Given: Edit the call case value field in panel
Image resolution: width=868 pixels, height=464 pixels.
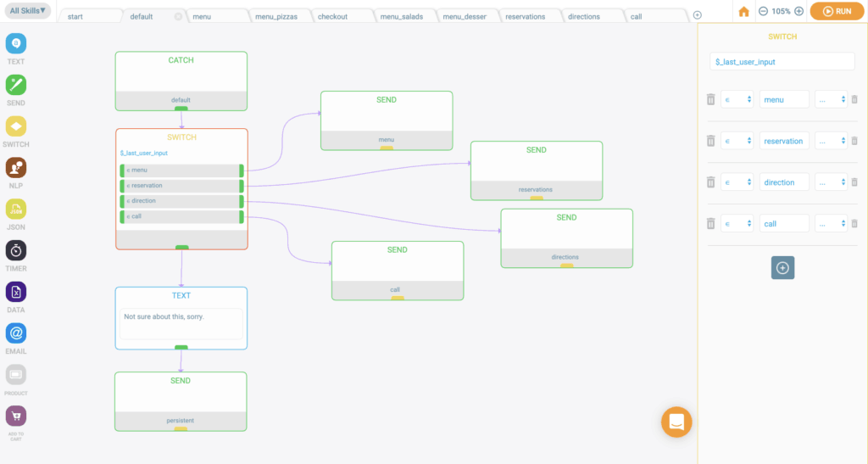Looking at the screenshot, I should point(784,224).
